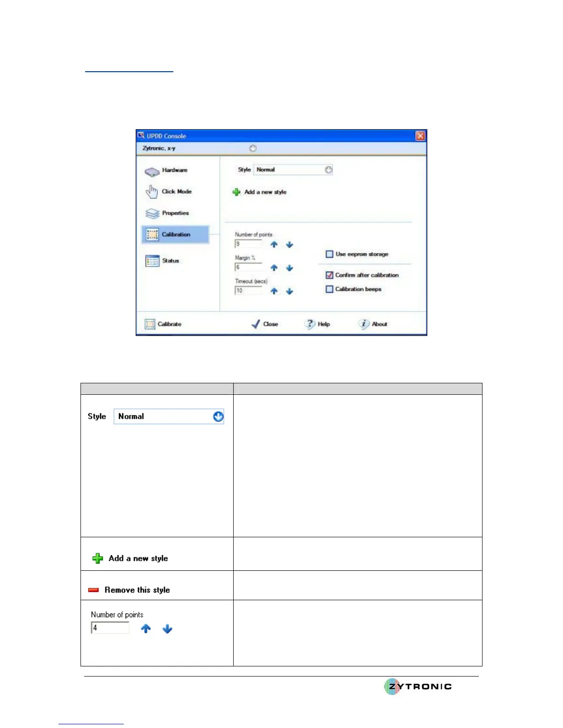
Task: Click the Number of points field in console
Action: [x=248, y=244]
